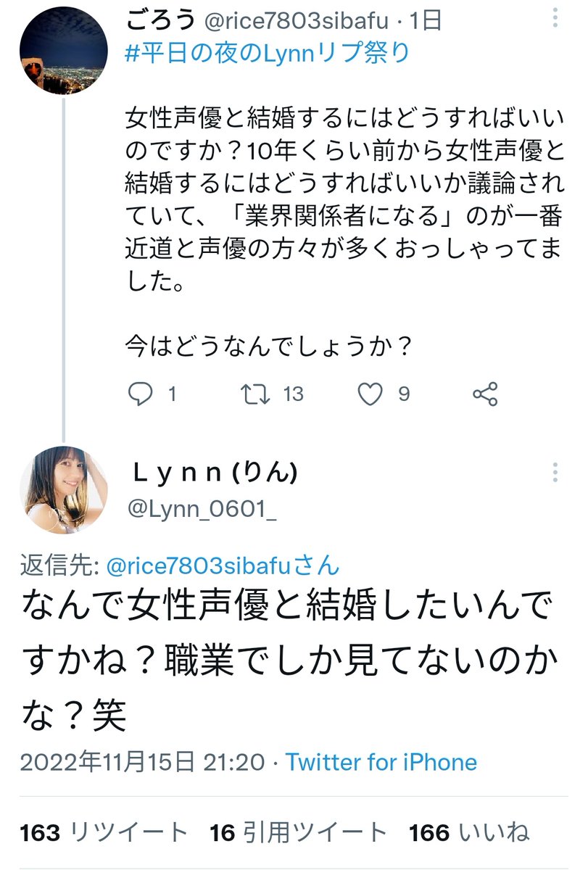Click the share icon on ごろう's tweet
Viewport: 588px width, 870px height.
click(484, 394)
